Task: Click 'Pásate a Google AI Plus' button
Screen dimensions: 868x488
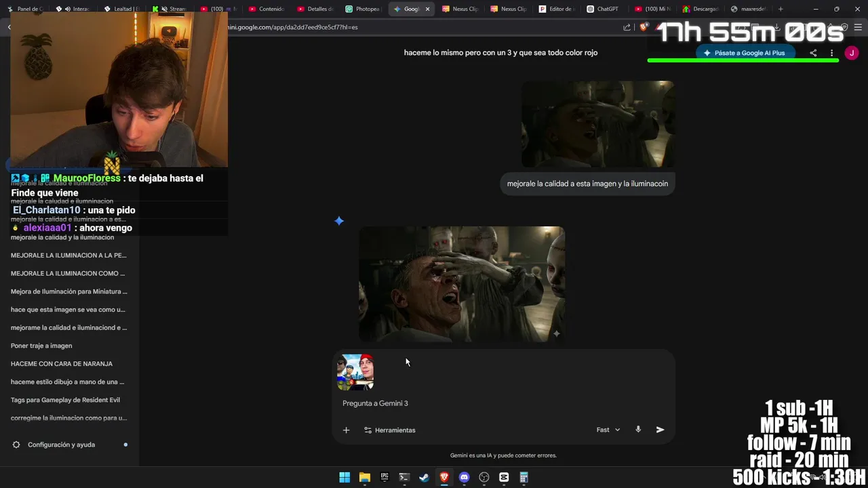Action: (x=745, y=53)
